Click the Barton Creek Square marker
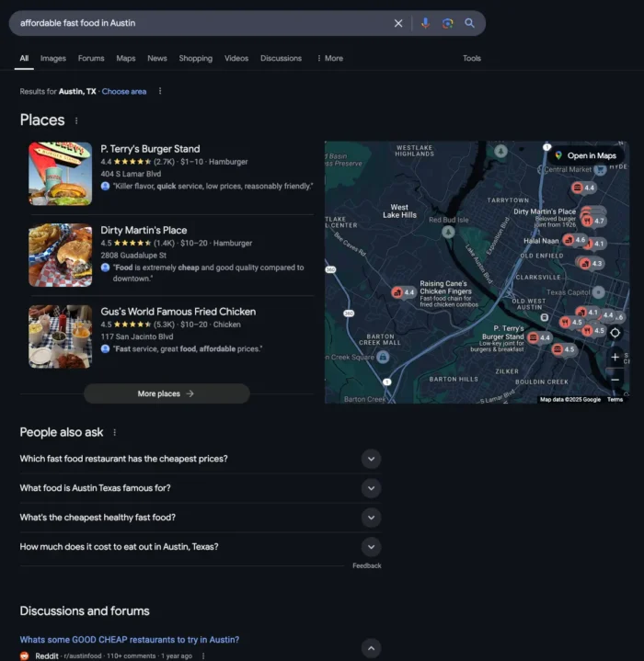Screen dimensions: 644x661 (383, 357)
